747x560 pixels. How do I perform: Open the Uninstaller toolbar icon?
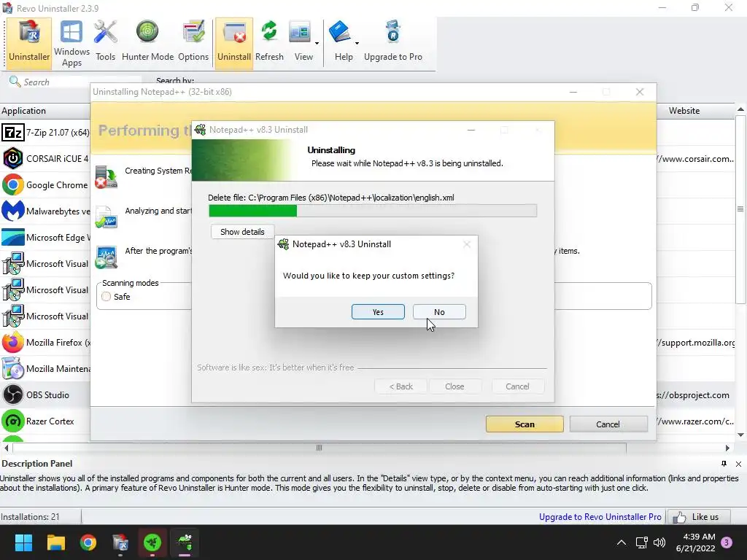(x=29, y=43)
